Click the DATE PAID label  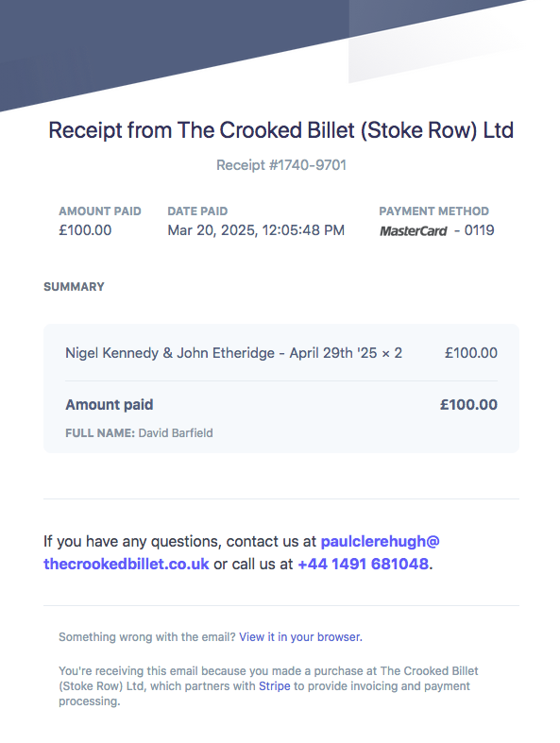tap(197, 211)
